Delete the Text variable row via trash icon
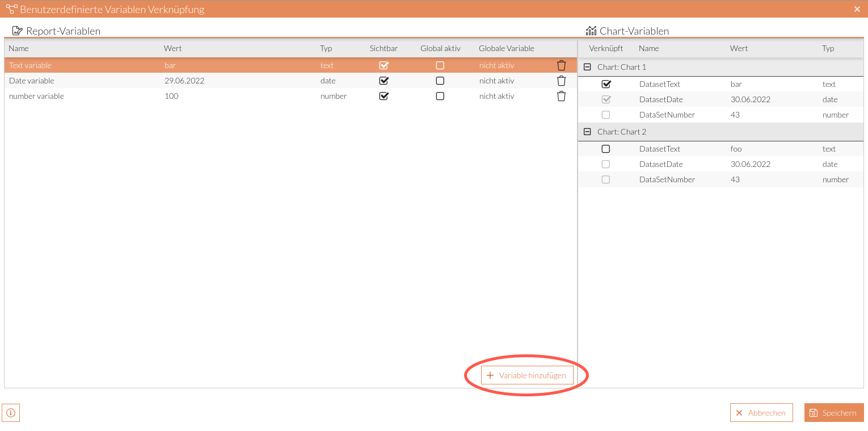This screenshot has height=431, width=868. coord(561,65)
